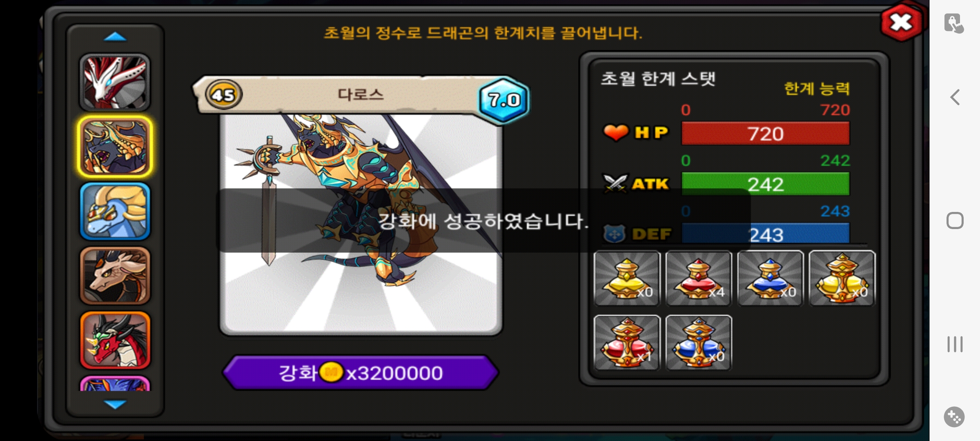
Task: Choose the brown dragon portrait
Action: pos(115,276)
